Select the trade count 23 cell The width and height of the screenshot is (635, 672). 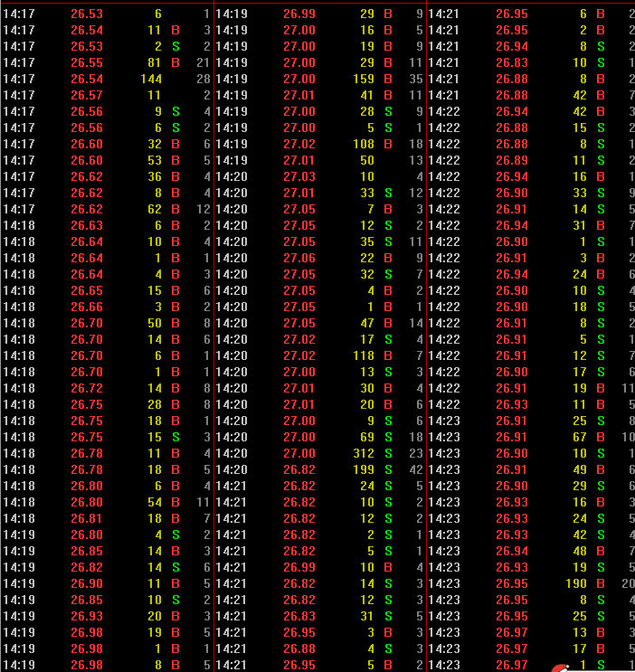(x=416, y=453)
